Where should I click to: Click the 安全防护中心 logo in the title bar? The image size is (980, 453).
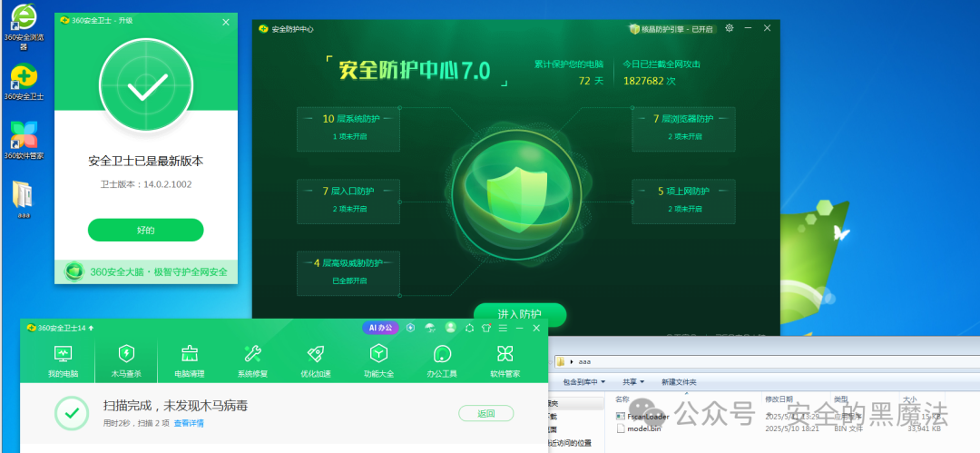pyautogui.click(x=264, y=29)
